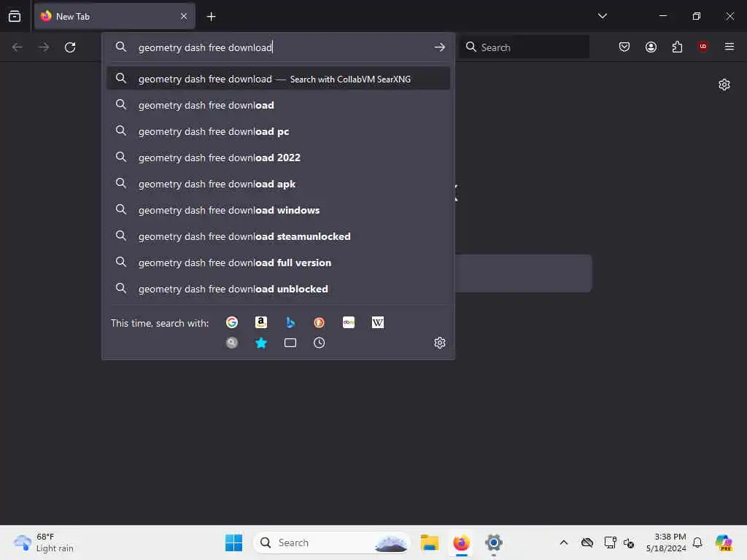747x560 pixels.
Task: Search this time with Wikipedia icon
Action: coord(378,322)
